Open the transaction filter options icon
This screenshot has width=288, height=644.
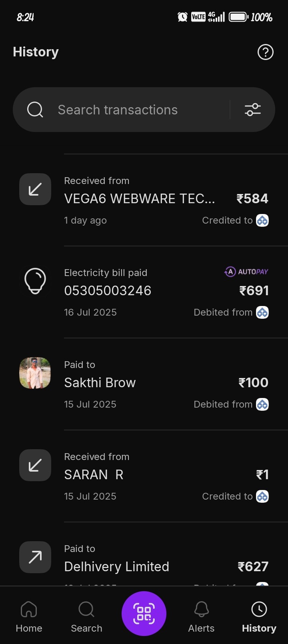252,110
